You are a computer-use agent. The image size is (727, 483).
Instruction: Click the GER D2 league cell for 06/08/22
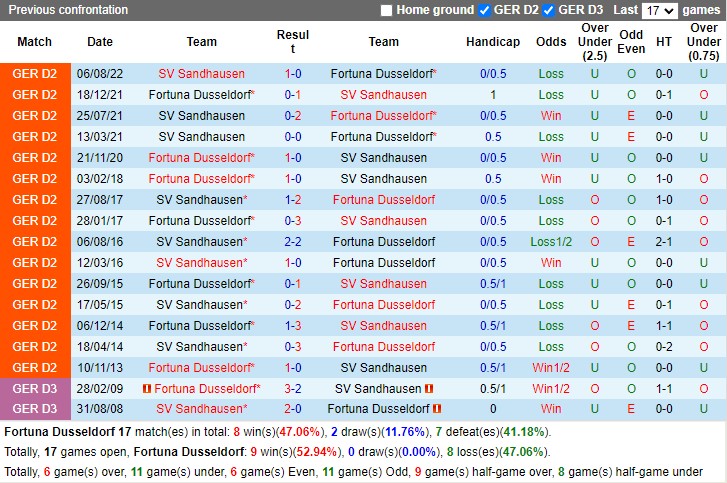35,74
